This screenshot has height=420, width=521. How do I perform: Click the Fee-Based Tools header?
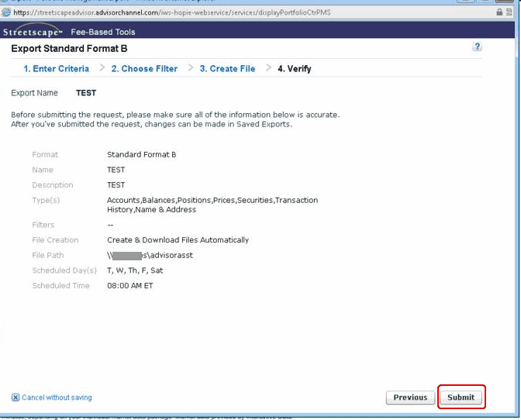pyautogui.click(x=103, y=32)
